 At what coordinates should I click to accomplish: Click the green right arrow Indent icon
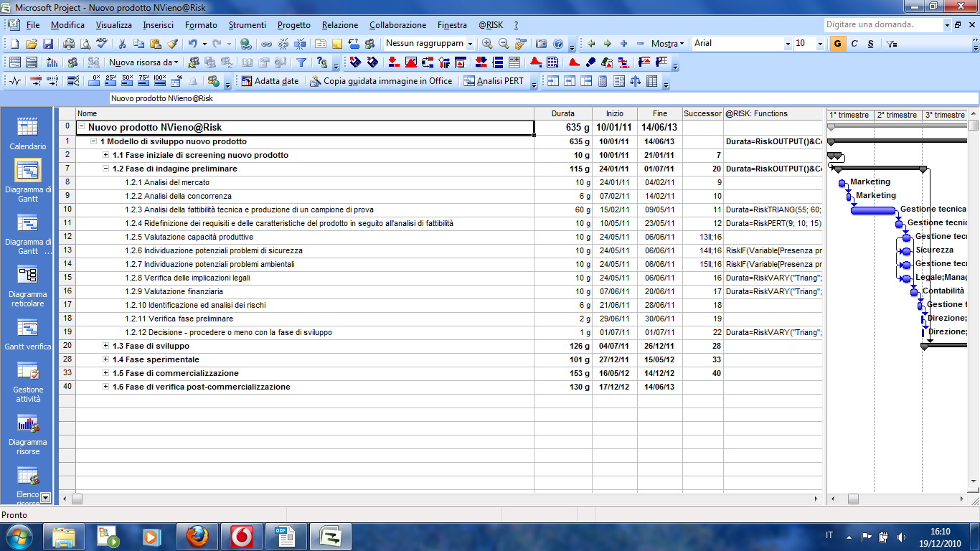608,44
